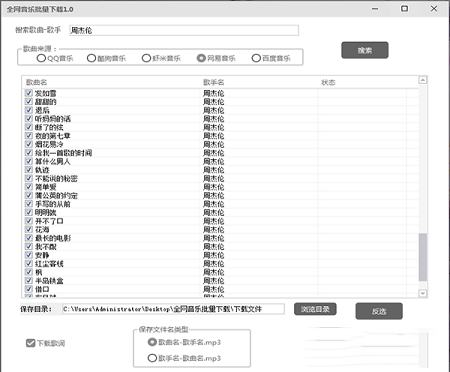Uncheck the checkbox for 给我一首歌的时间
Viewport: 450px width, 372px height.
[29, 153]
